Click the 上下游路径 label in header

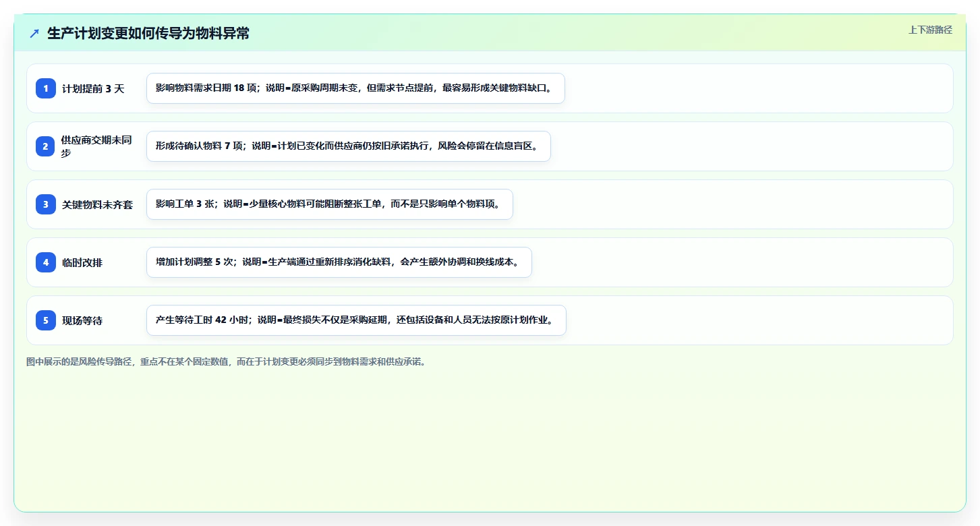tap(930, 30)
